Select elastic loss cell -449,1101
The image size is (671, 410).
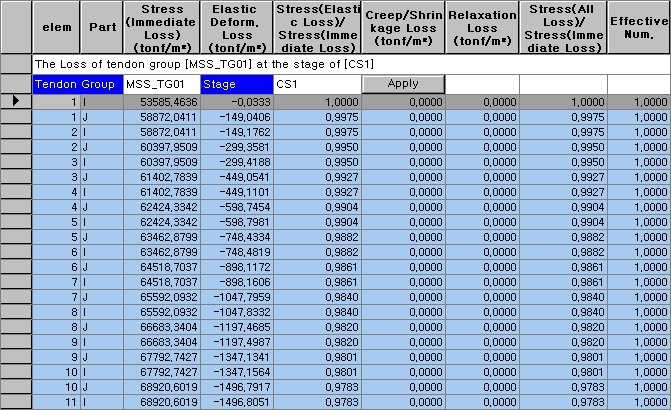(237, 192)
